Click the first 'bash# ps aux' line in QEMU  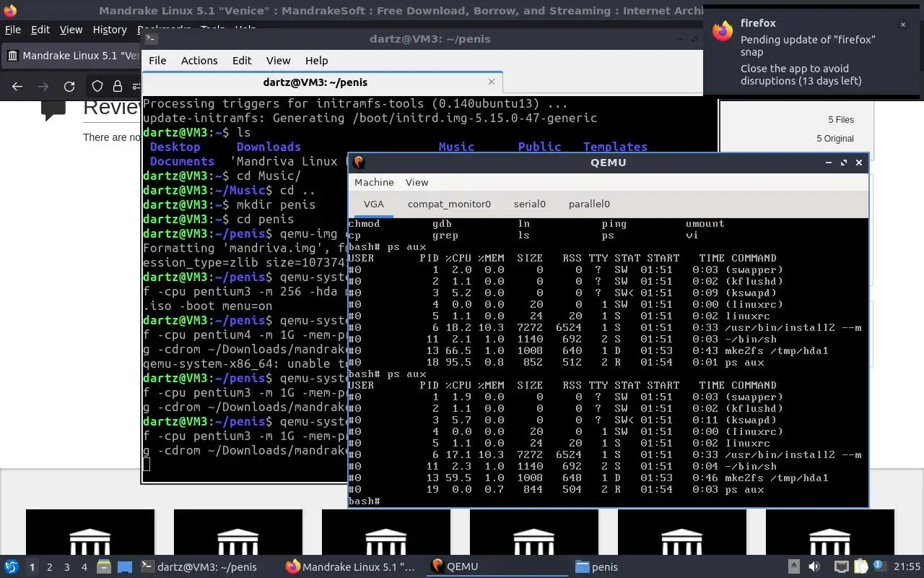[x=387, y=246]
